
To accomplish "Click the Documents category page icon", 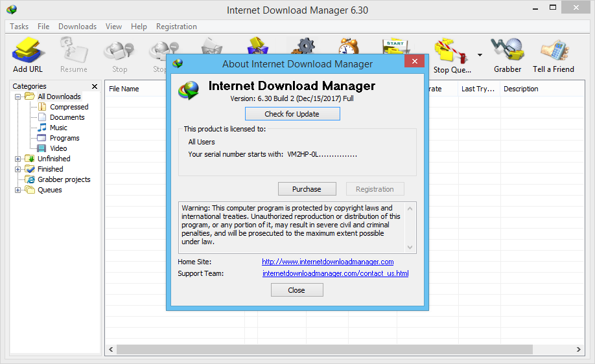I will click(42, 117).
